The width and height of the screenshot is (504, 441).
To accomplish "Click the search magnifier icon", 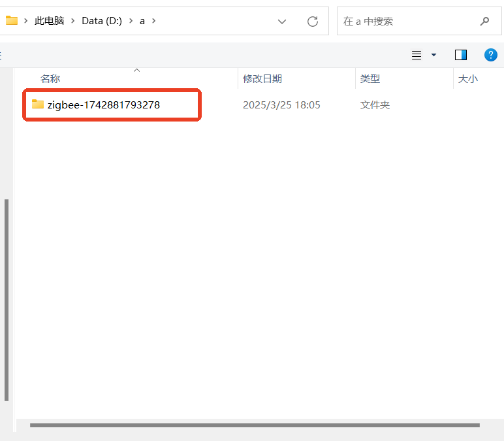I will [484, 22].
